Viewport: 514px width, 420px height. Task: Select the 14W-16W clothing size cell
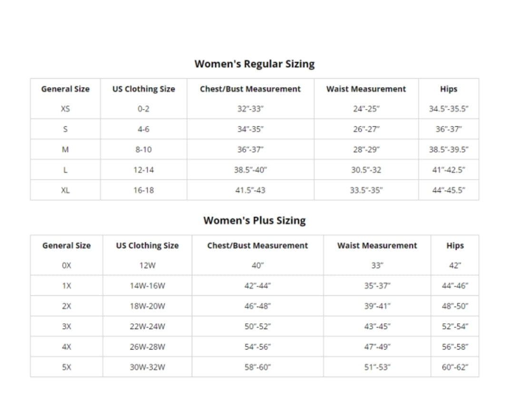(147, 286)
